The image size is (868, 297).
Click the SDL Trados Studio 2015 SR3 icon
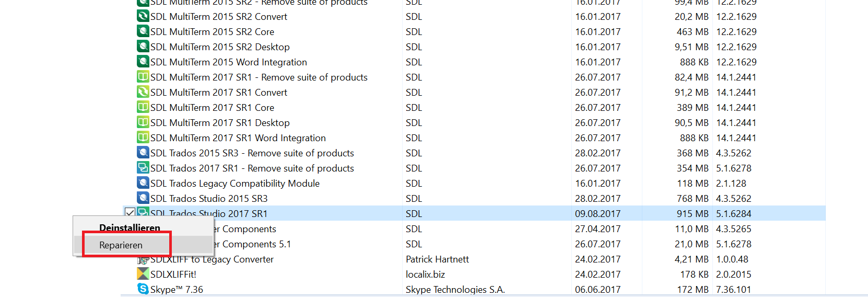coord(143,198)
